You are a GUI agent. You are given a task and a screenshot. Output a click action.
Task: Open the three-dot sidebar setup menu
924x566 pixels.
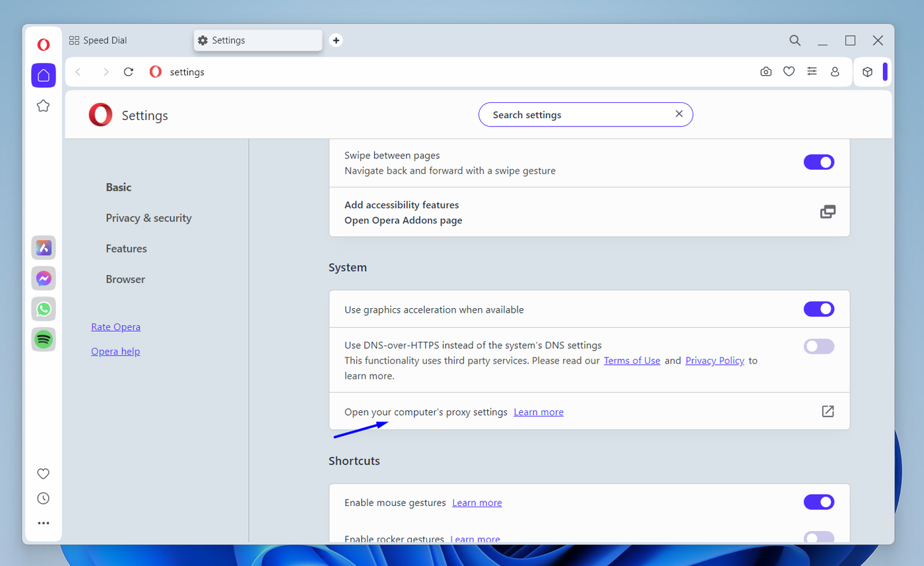pyautogui.click(x=44, y=523)
